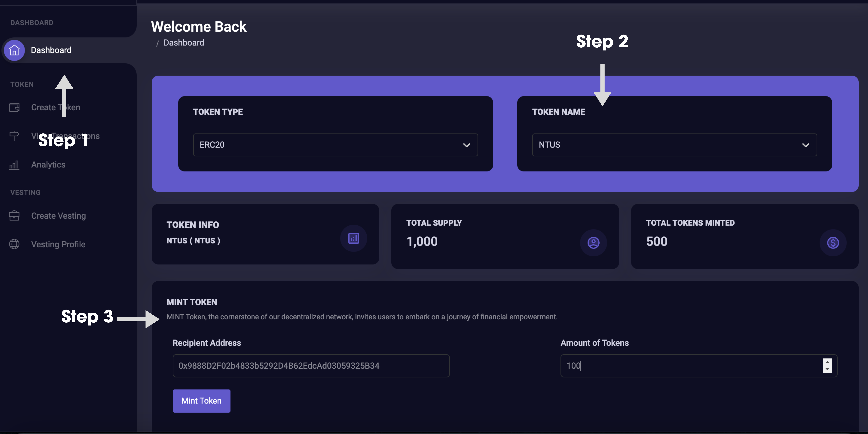Screen dimensions: 868x434
Task: Click the Create Vesting briefcase icon
Action: [x=14, y=216]
